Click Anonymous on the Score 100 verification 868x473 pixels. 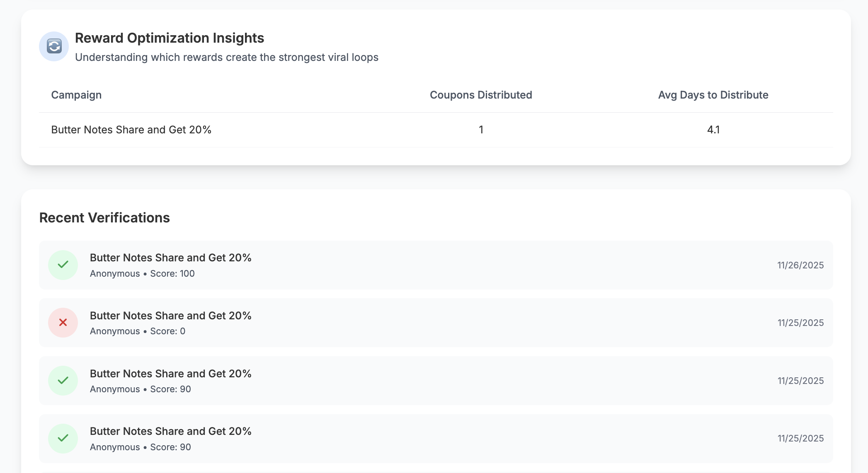(115, 273)
